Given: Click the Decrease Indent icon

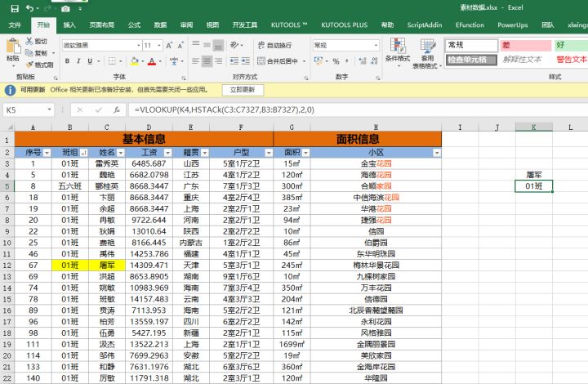Looking at the screenshot, I should (234, 60).
